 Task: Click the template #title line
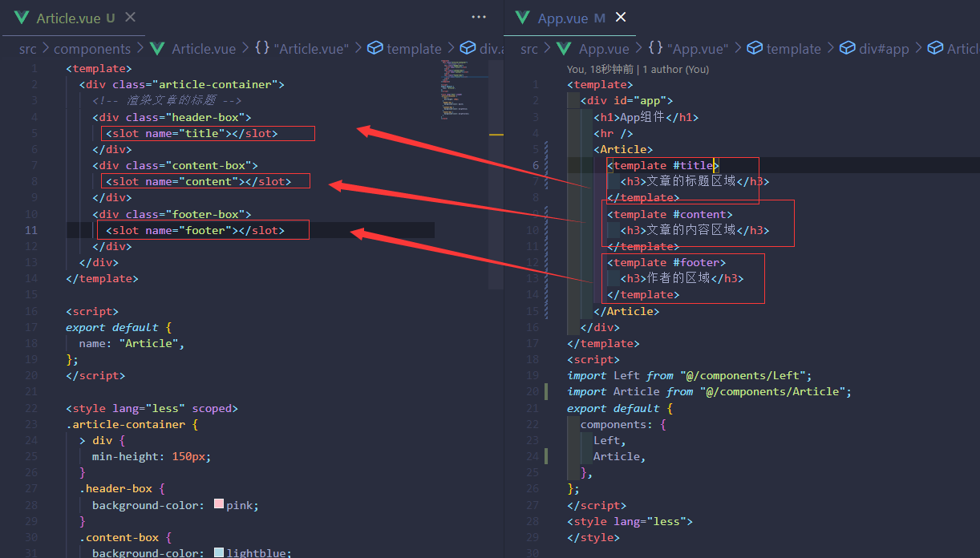[663, 165]
